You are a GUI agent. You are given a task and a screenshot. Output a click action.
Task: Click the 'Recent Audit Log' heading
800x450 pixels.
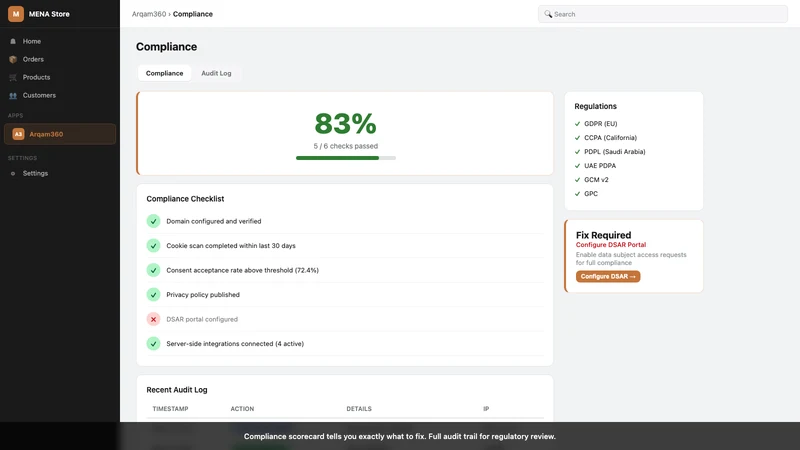(x=177, y=390)
